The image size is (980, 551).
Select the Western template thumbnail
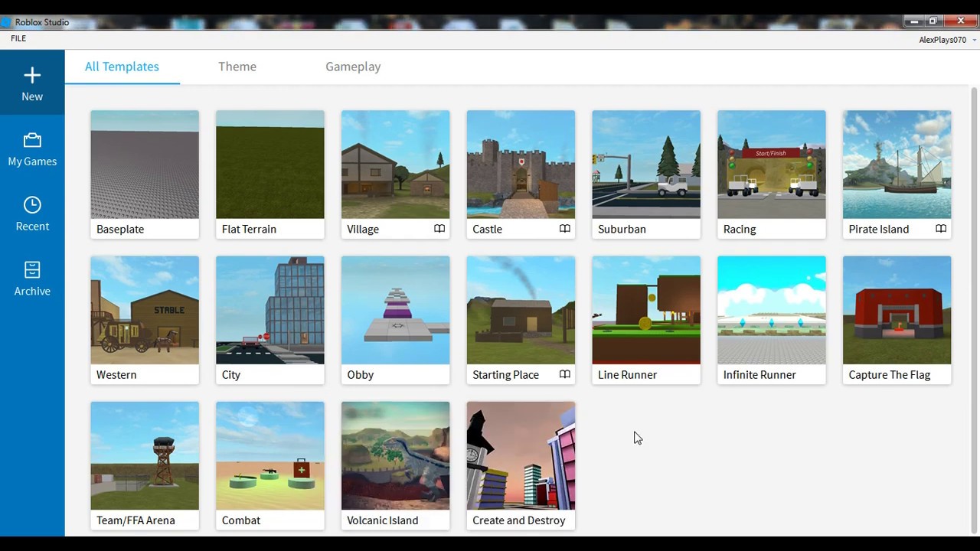click(x=145, y=310)
